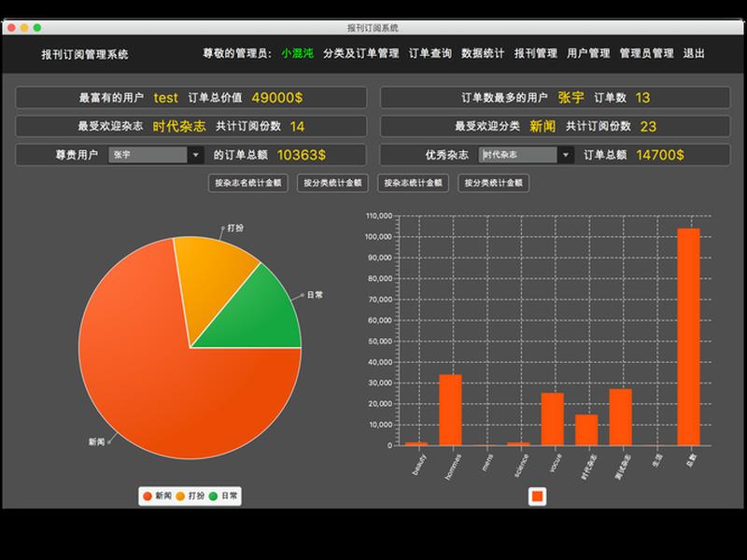
Task: Go to 订单查询 in the navigation bar
Action: pyautogui.click(x=430, y=53)
